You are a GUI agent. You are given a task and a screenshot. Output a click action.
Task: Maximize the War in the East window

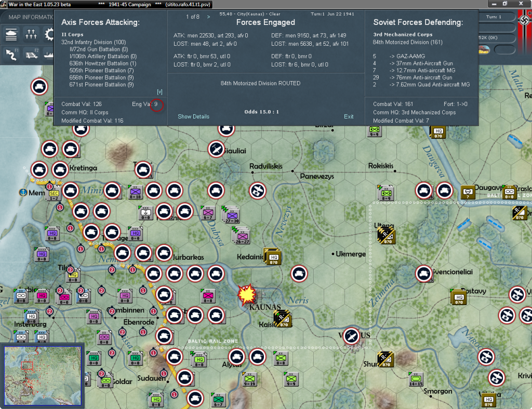(x=505, y=4)
